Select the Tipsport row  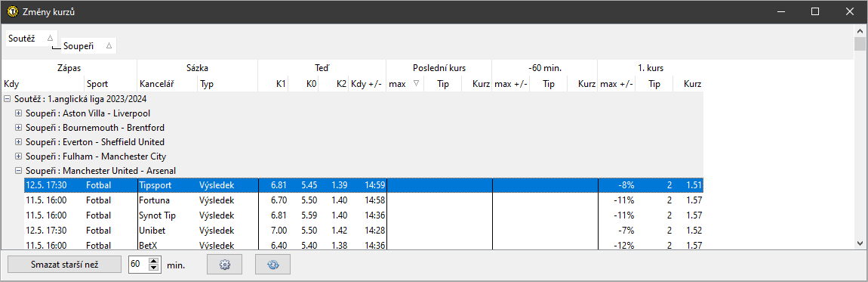click(x=364, y=185)
